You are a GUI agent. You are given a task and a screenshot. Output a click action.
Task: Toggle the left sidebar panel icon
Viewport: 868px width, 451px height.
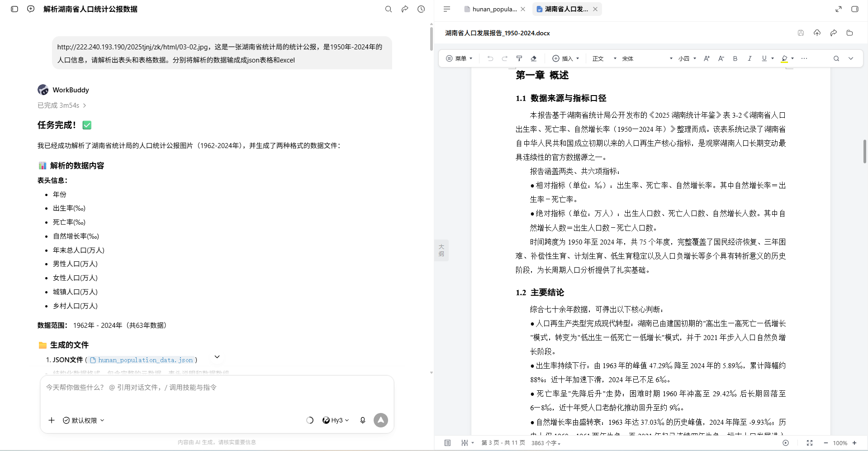pos(14,9)
